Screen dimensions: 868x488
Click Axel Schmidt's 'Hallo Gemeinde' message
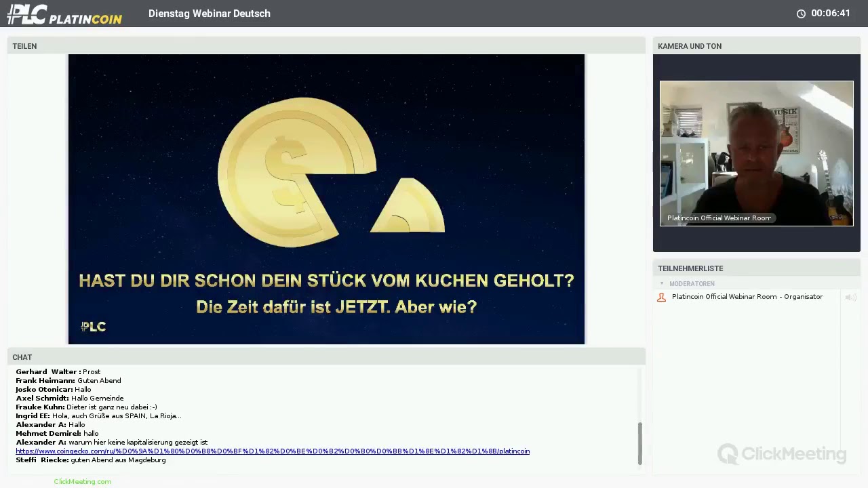[70, 399]
